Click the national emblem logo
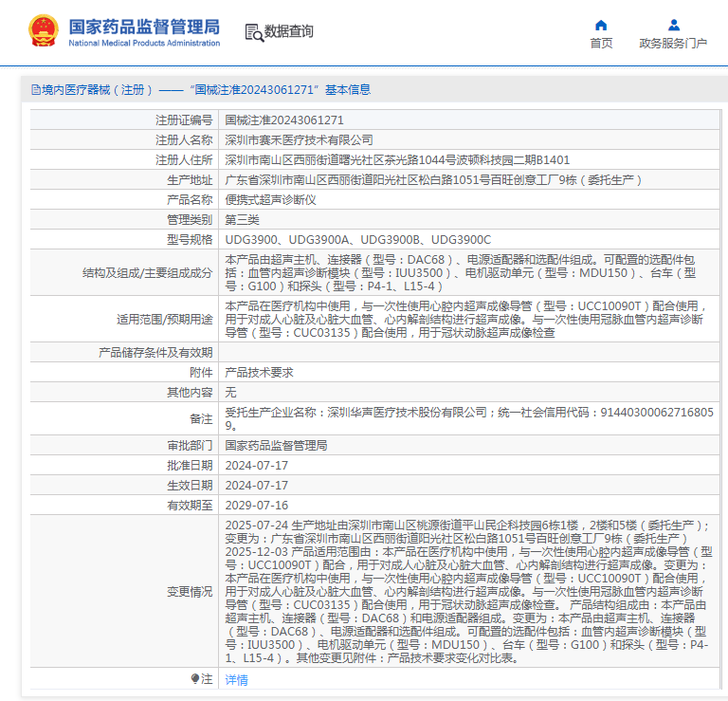 point(44,30)
